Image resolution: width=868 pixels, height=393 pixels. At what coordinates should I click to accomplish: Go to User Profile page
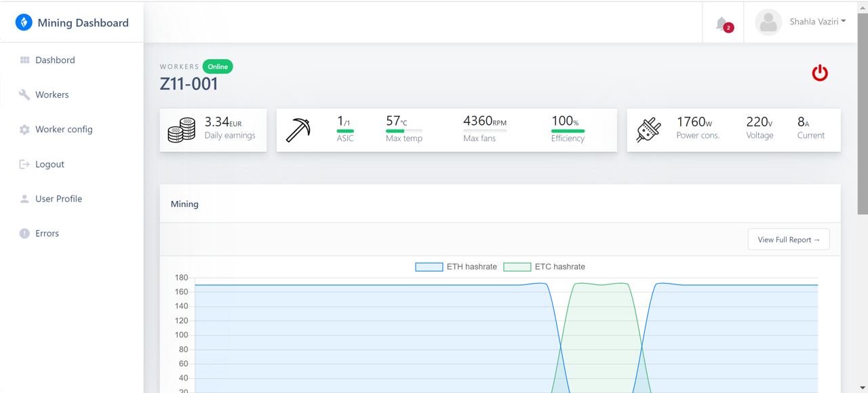coord(58,199)
